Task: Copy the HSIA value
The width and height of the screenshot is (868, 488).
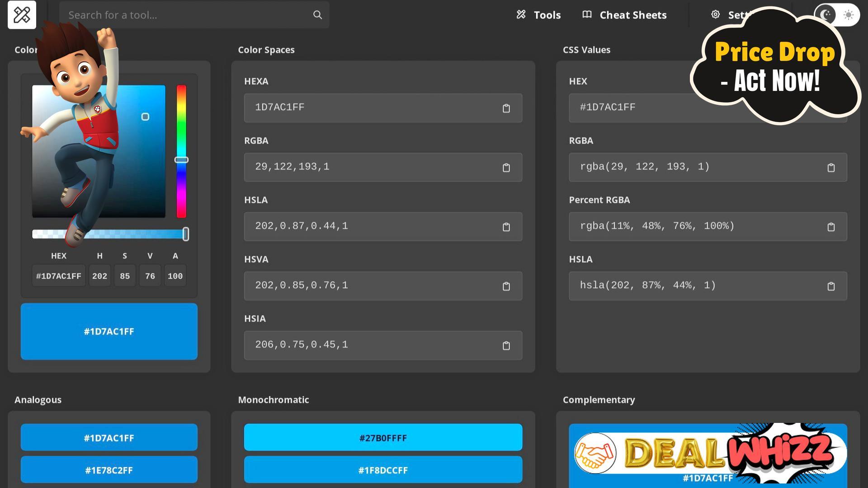Action: tap(506, 346)
